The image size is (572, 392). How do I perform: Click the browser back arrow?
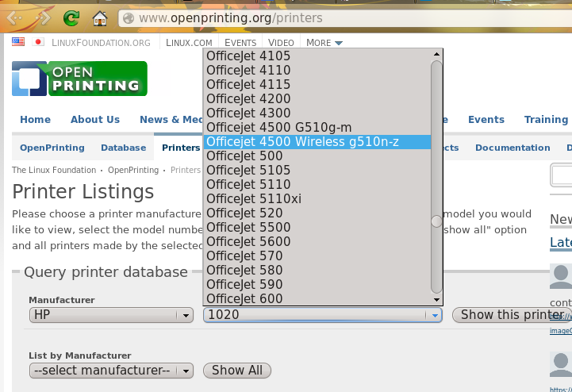[x=16, y=18]
